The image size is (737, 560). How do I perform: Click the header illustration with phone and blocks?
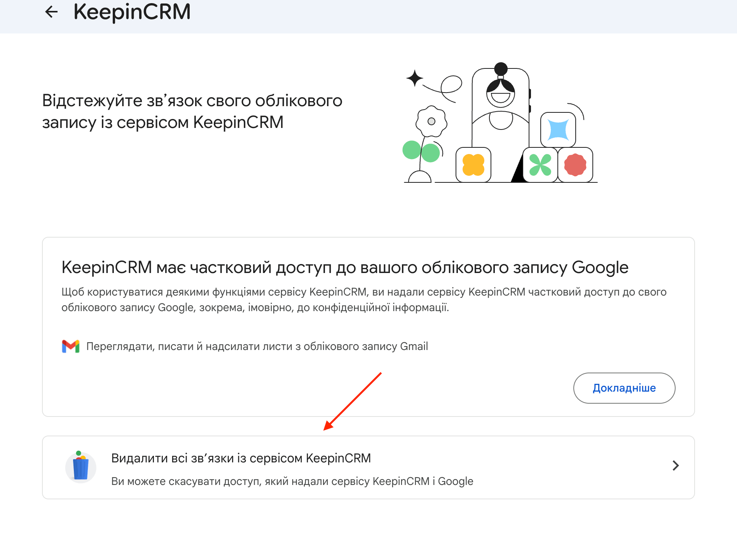point(501,122)
